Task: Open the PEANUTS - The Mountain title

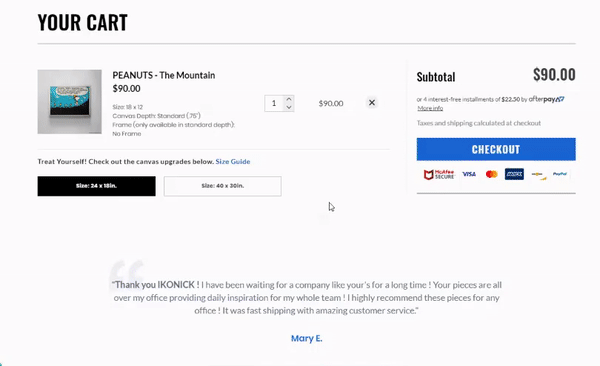Action: [164, 75]
